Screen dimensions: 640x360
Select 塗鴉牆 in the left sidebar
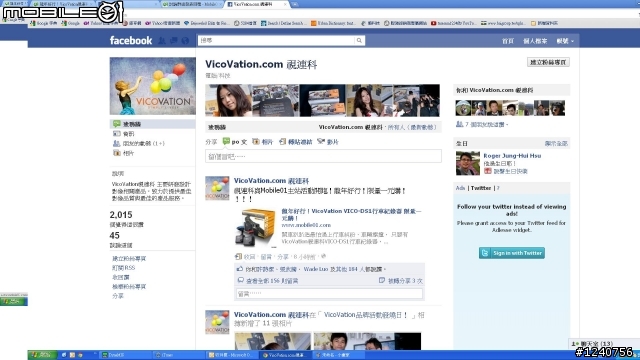tap(153, 124)
